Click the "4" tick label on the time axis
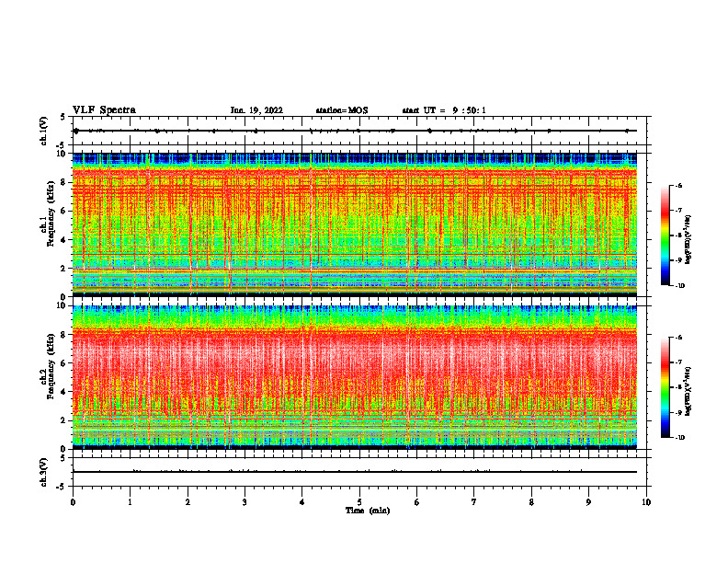 point(302,502)
